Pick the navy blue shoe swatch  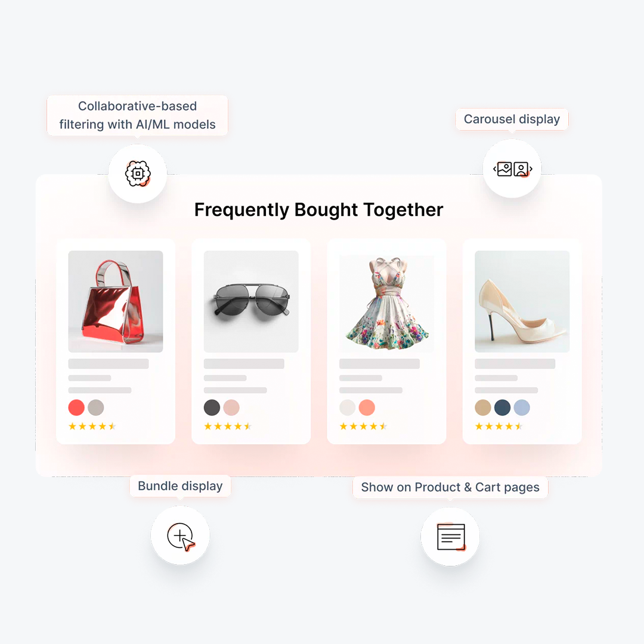point(502,407)
